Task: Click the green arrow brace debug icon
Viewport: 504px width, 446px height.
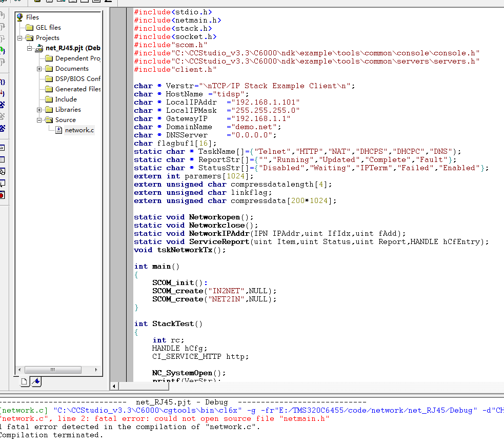Action: (x=2, y=50)
